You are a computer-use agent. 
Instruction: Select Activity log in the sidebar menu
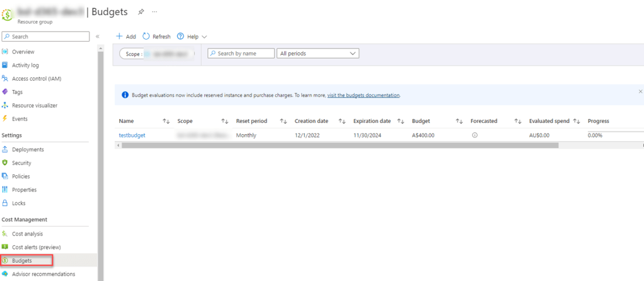click(25, 65)
